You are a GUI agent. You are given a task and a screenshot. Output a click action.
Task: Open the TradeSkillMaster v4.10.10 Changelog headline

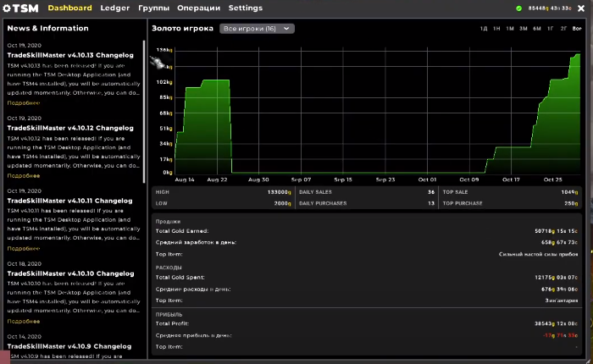70,273
